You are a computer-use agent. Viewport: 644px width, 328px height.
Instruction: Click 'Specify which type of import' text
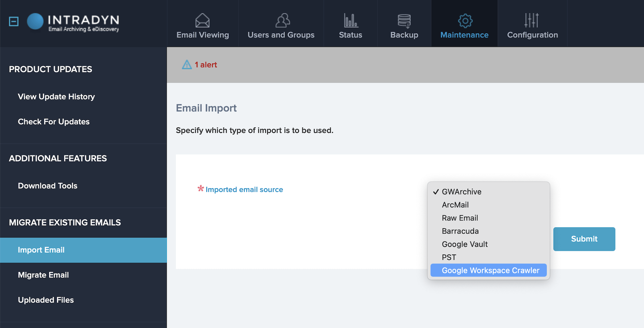click(x=254, y=130)
